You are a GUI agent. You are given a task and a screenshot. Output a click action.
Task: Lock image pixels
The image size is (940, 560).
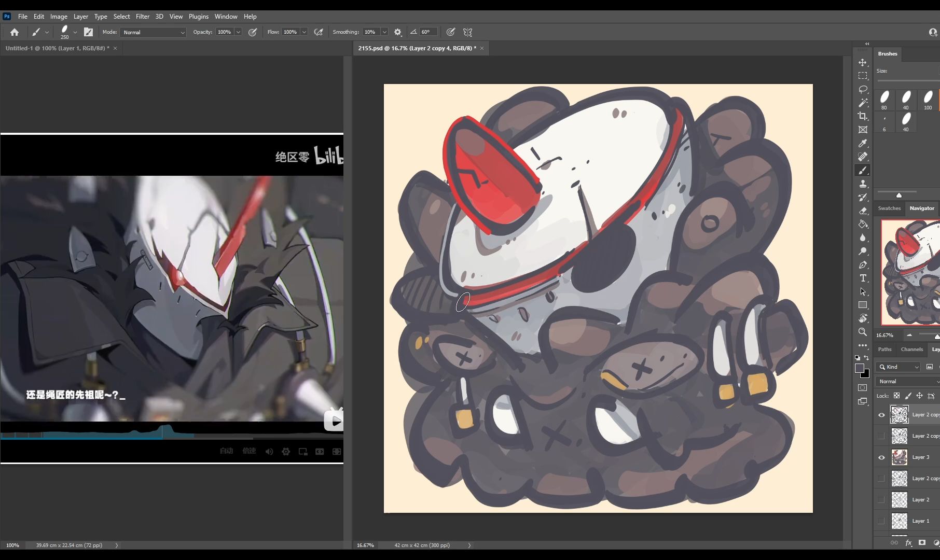point(908,396)
